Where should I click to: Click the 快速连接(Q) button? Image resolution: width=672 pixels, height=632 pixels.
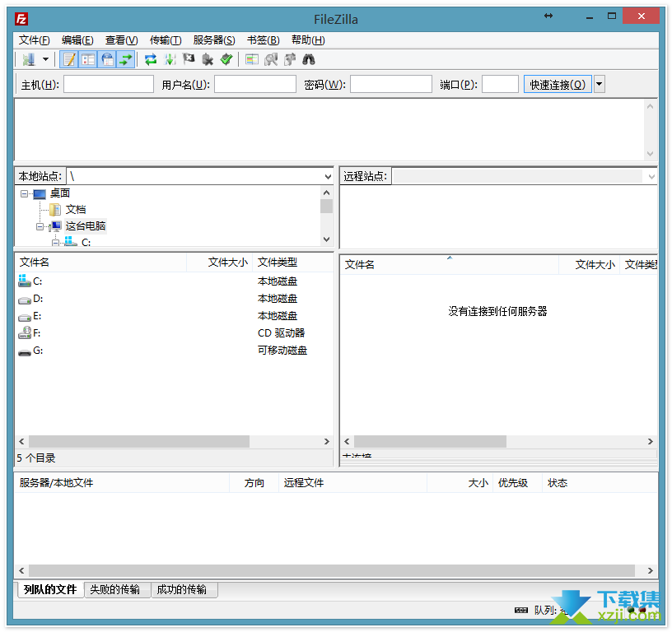[x=558, y=85]
